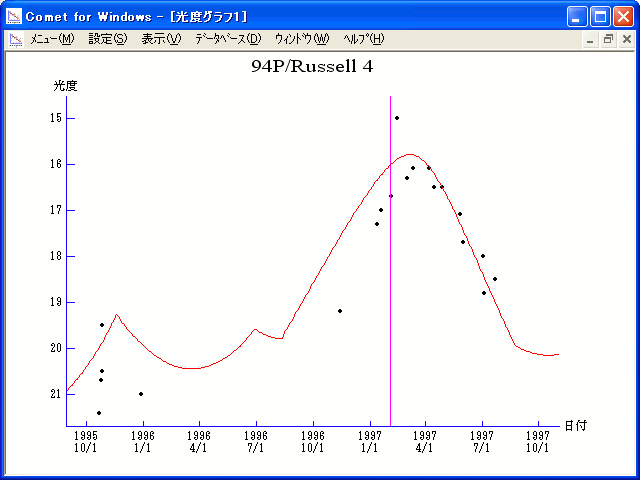Click the data point at magnitude 18.8
640x480 pixels.
(x=484, y=293)
